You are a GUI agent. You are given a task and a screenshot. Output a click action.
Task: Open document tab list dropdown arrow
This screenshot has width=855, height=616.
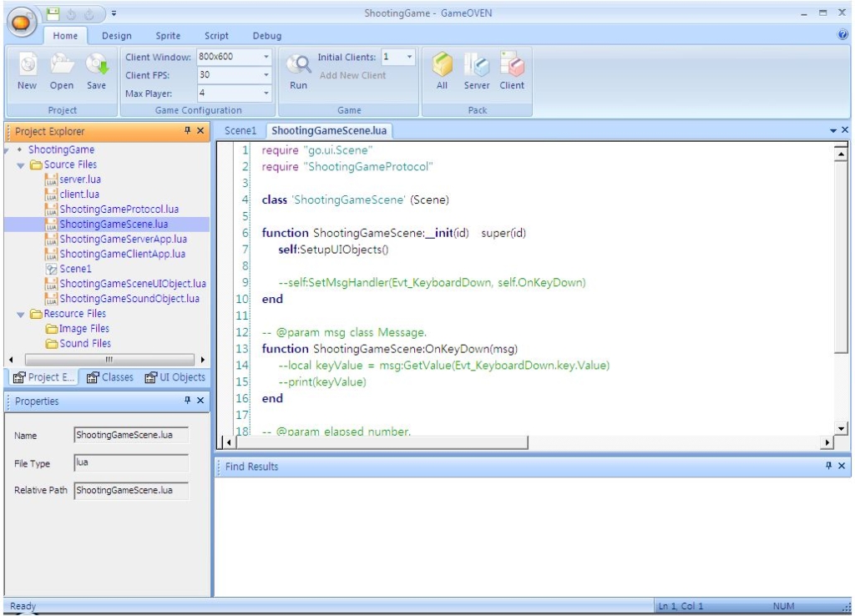(x=832, y=131)
